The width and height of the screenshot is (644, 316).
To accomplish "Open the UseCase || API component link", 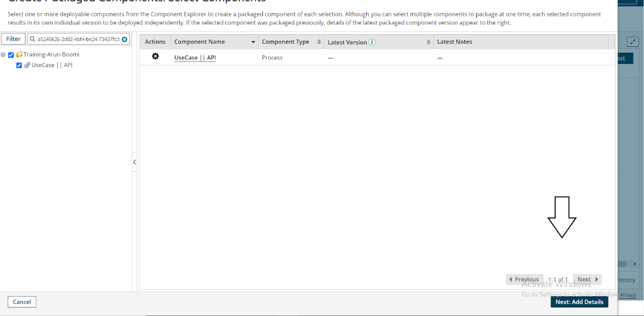I will 195,57.
